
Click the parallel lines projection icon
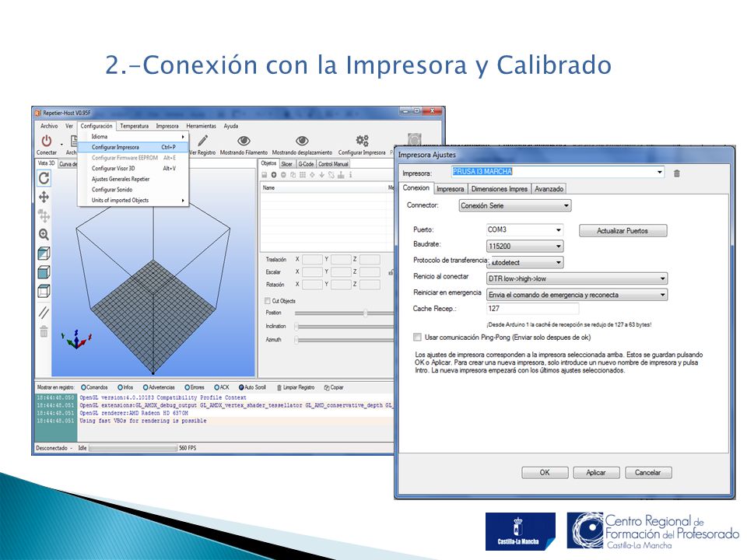[44, 313]
